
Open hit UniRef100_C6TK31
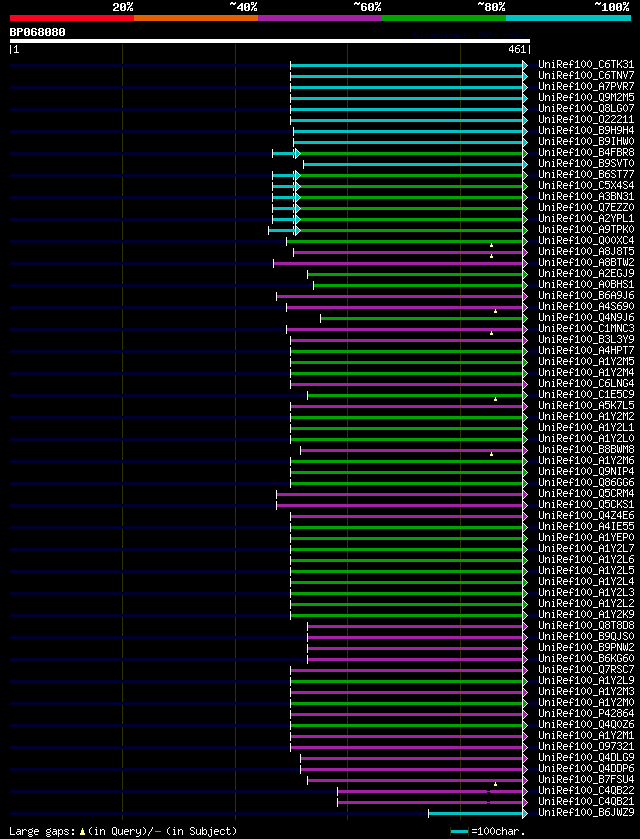[x=586, y=65]
